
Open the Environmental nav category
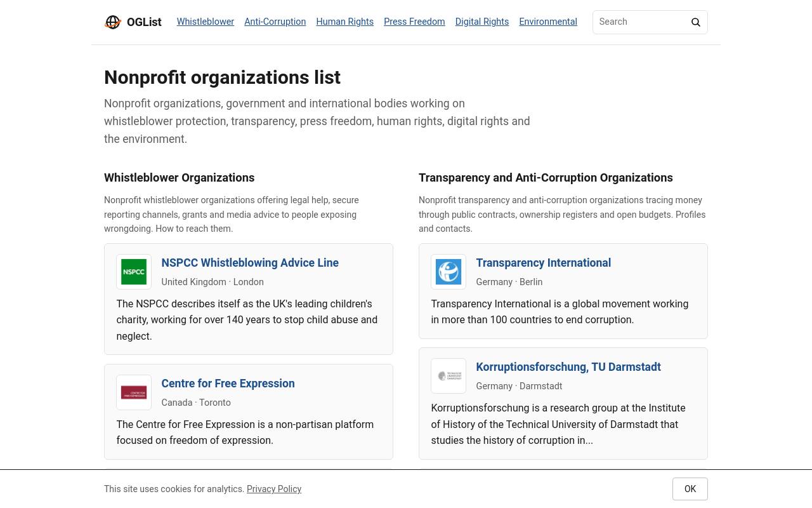(x=548, y=22)
